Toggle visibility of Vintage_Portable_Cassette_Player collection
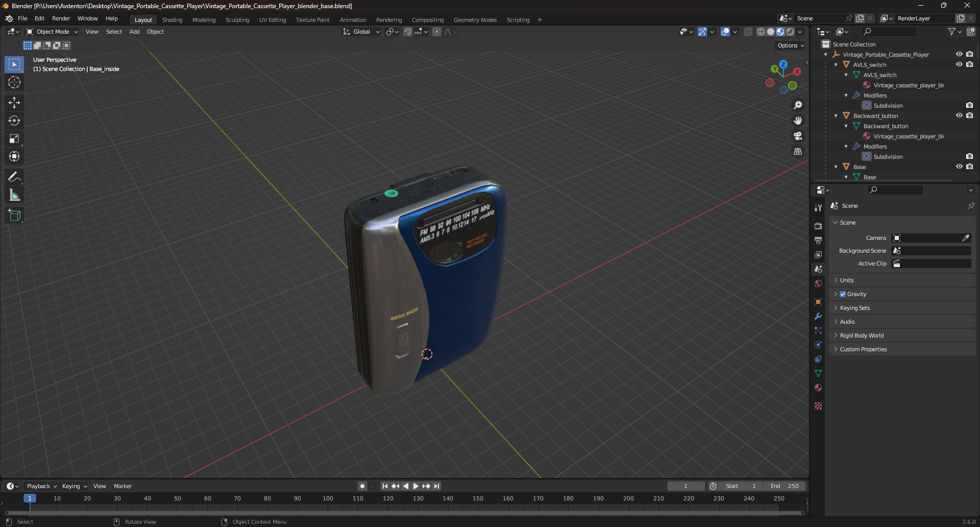 (959, 54)
